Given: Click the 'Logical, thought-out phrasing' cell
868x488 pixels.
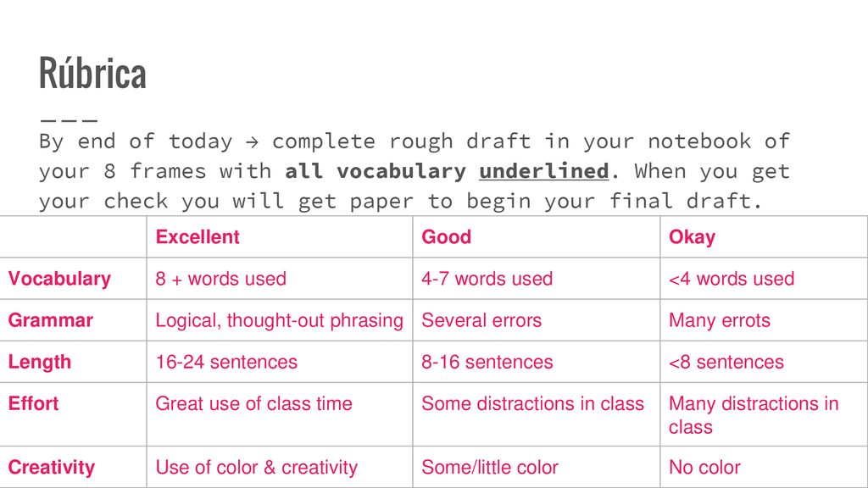Looking at the screenshot, I should click(x=280, y=320).
